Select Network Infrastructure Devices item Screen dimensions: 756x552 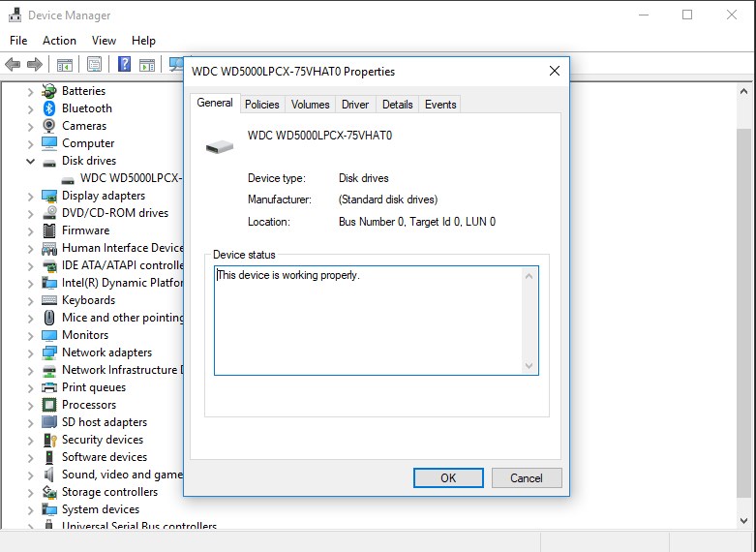pyautogui.click(x=123, y=370)
